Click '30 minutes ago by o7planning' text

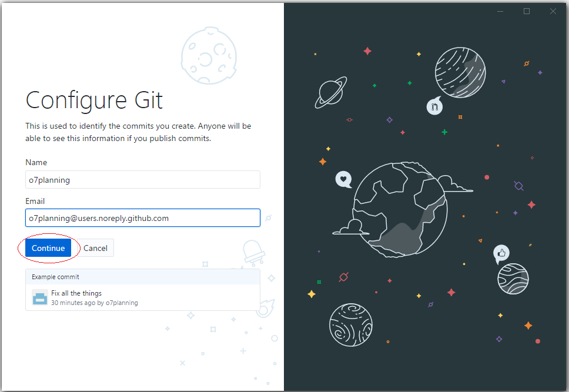pyautogui.click(x=95, y=303)
